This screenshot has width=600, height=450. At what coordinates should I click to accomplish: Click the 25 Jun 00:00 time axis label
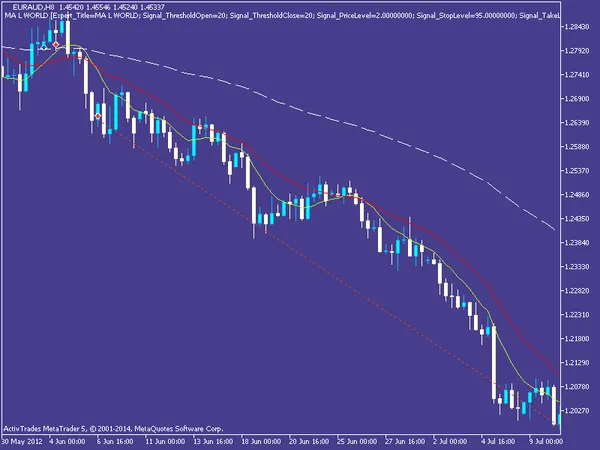[357, 441]
